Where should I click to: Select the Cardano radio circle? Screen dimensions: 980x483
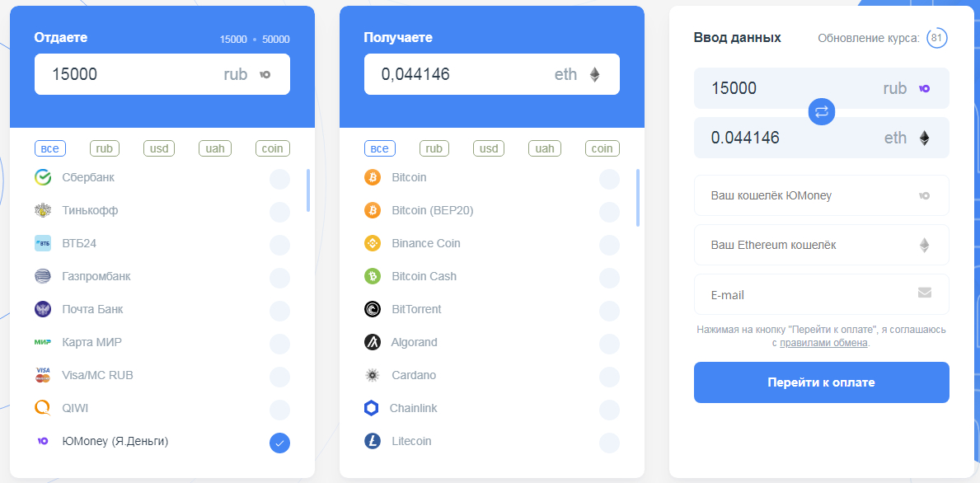point(609,377)
